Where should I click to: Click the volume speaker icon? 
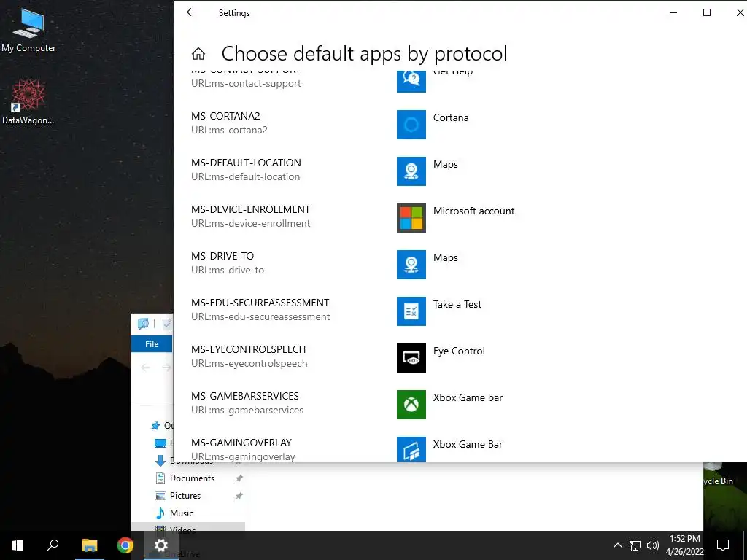coord(653,545)
